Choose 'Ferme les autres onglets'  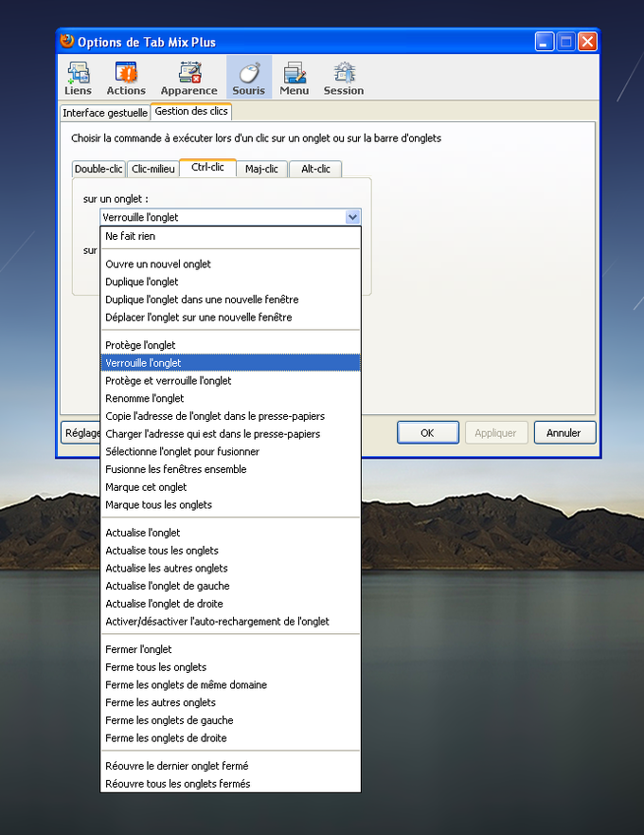(x=230, y=702)
